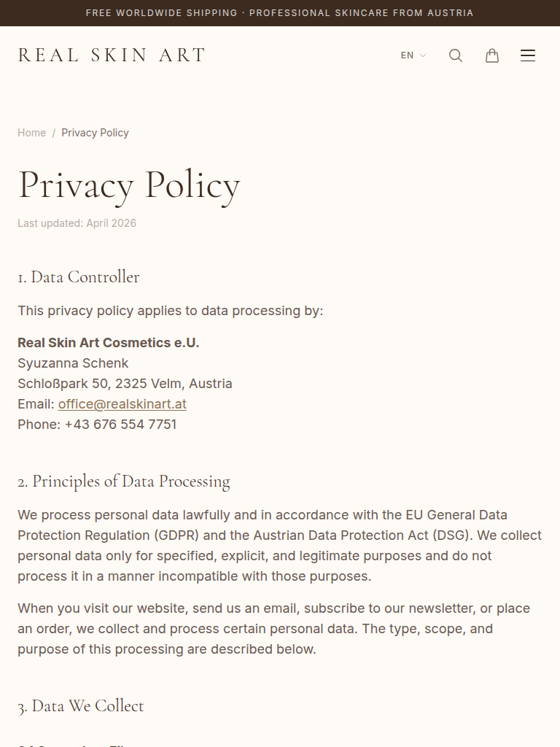
Task: Select the Privacy Policy breadcrumb item
Action: tap(95, 133)
